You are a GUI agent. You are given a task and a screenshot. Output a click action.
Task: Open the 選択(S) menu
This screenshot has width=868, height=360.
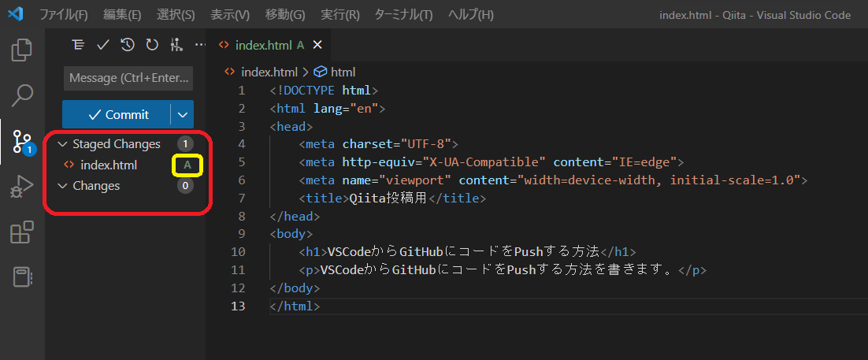click(176, 15)
